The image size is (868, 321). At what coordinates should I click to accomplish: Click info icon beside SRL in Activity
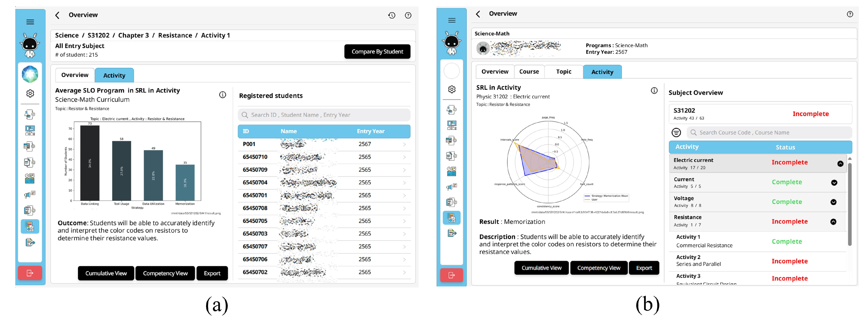pyautogui.click(x=654, y=90)
